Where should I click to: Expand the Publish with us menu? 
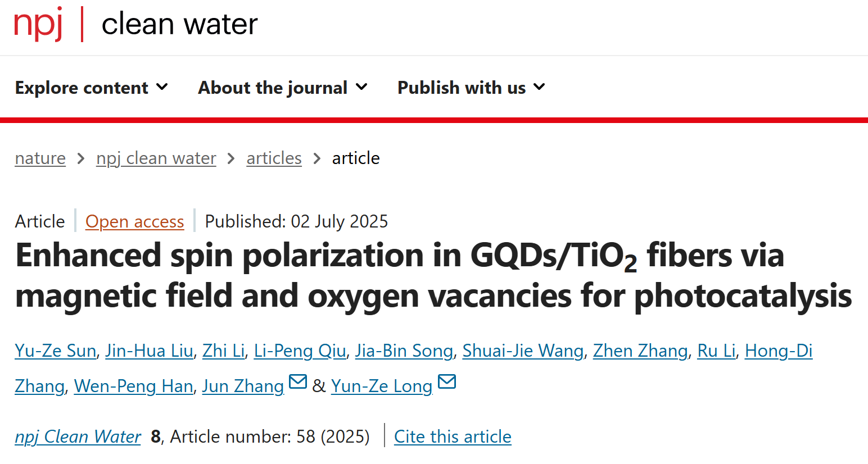click(471, 88)
